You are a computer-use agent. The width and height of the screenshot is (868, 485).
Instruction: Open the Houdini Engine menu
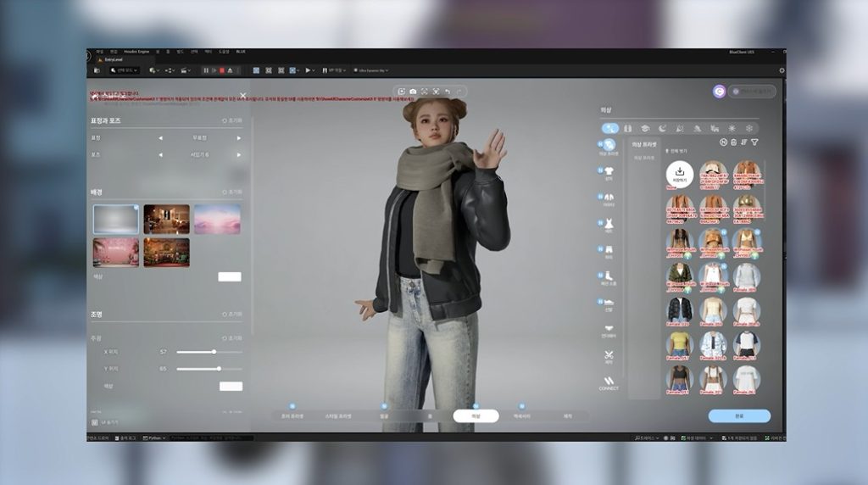pos(136,52)
